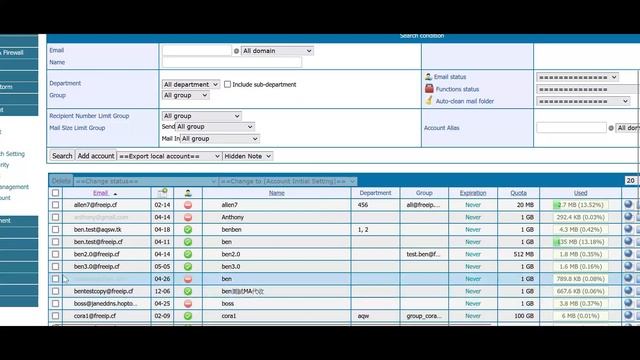The image size is (640, 360).
Task: Click the Add account button
Action: pyautogui.click(x=96, y=156)
